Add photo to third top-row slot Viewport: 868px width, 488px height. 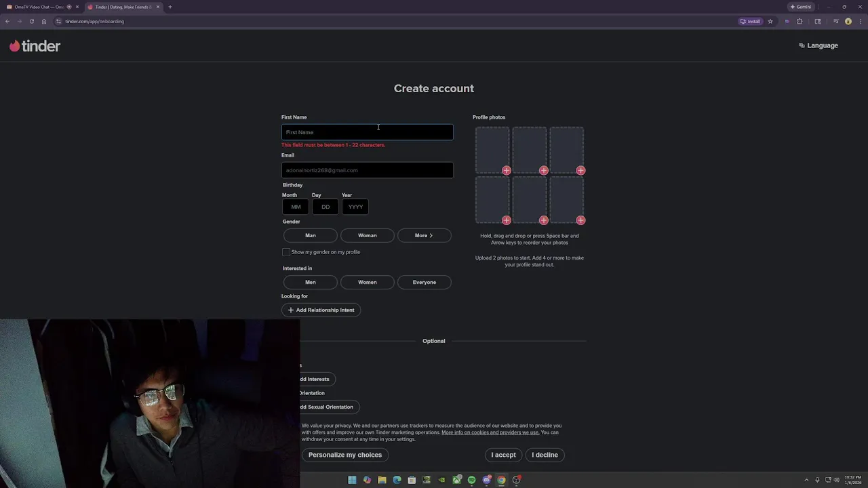[x=581, y=171]
